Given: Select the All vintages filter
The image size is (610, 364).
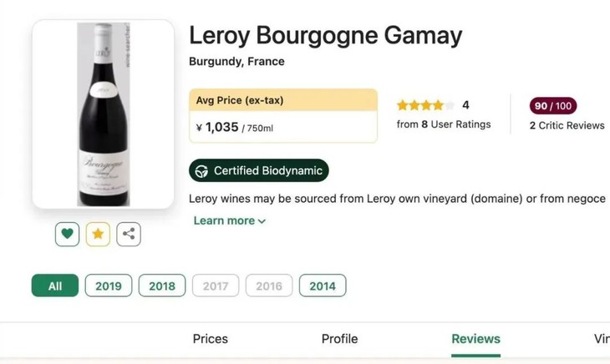Looking at the screenshot, I should tap(55, 286).
